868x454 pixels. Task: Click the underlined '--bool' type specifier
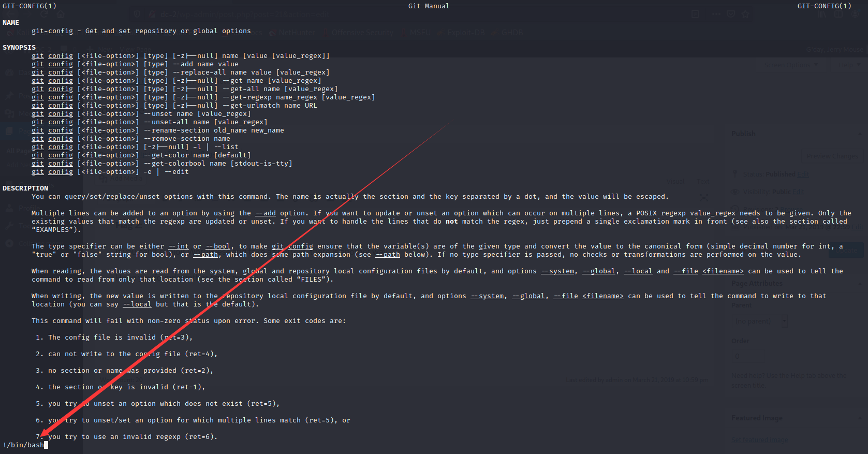218,246
